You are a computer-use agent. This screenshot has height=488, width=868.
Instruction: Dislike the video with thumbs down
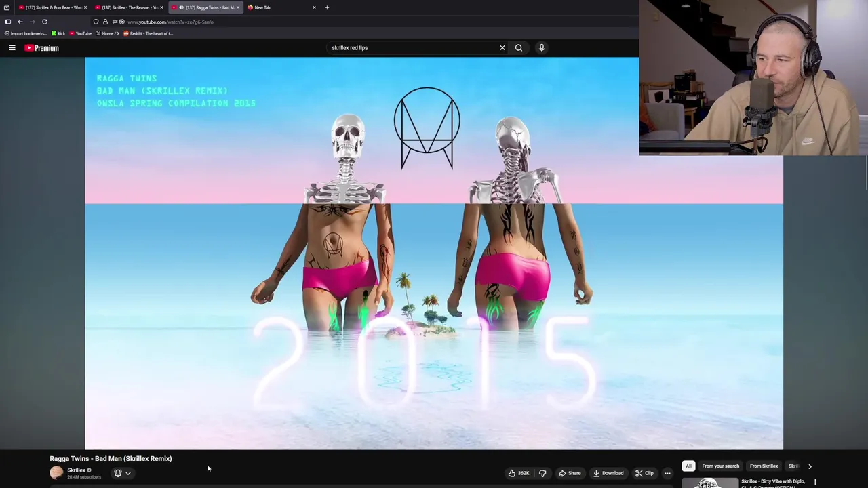click(x=542, y=473)
